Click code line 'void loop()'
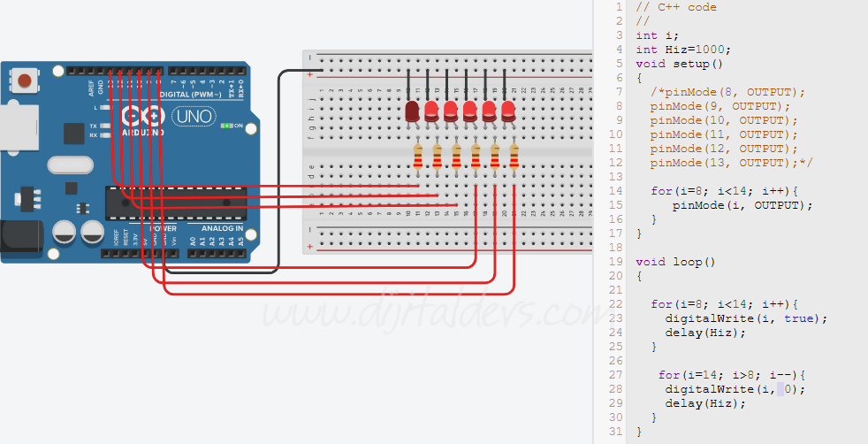 (x=675, y=262)
